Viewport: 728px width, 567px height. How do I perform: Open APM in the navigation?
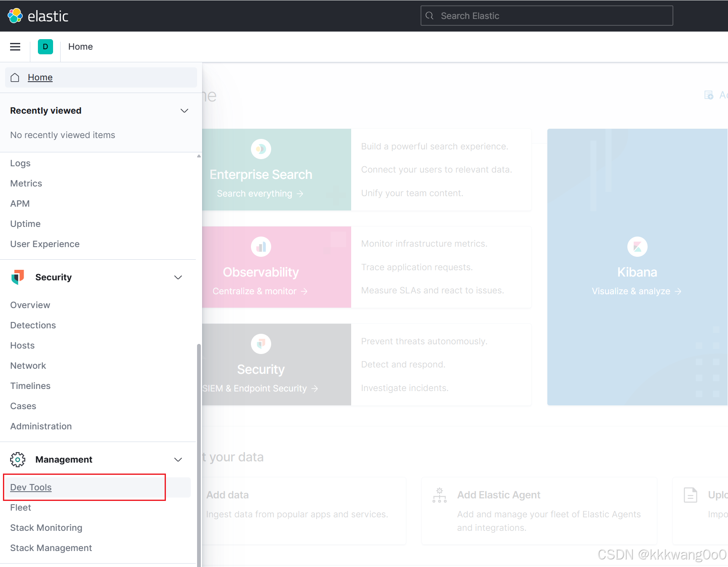(20, 204)
